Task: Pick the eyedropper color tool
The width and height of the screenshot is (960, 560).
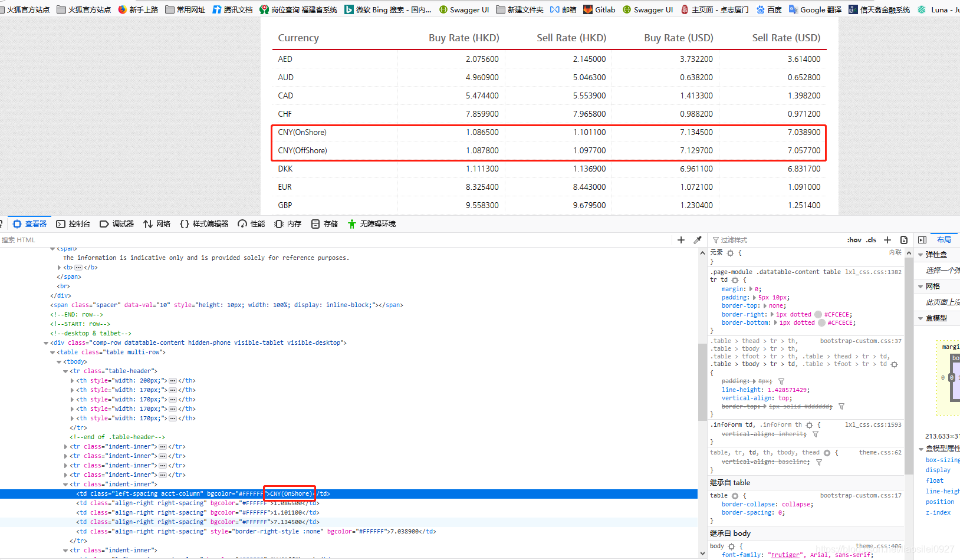Action: [x=698, y=240]
